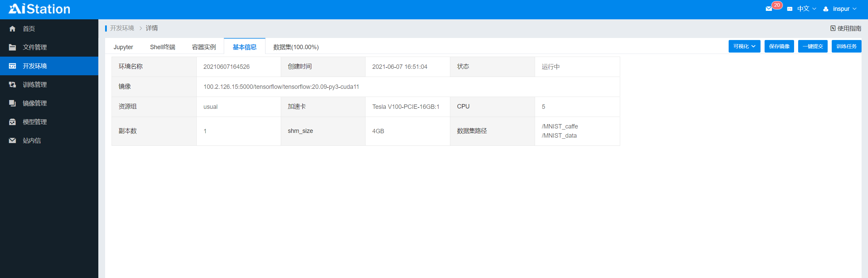
Task: Open the inspur user account menu
Action: pyautogui.click(x=841, y=9)
